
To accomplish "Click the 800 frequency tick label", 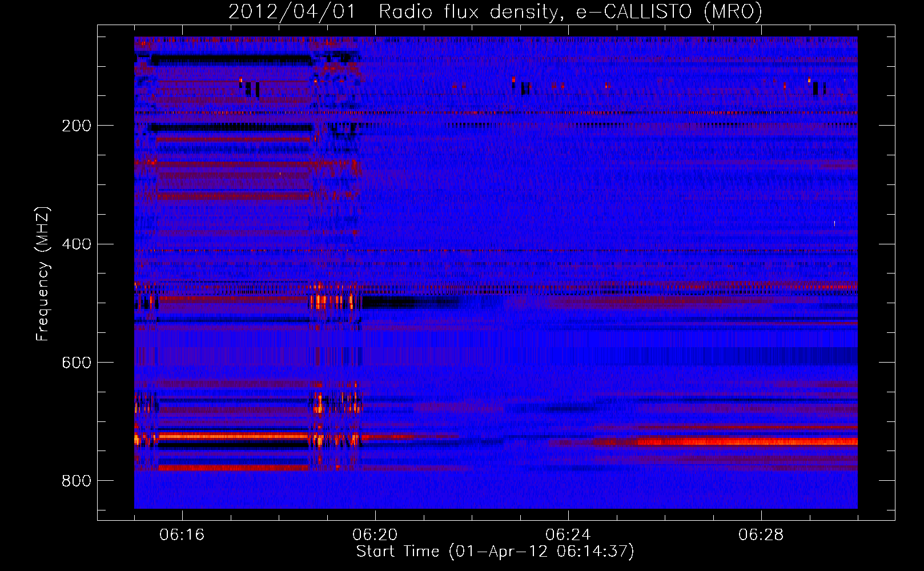I will 77,481.
